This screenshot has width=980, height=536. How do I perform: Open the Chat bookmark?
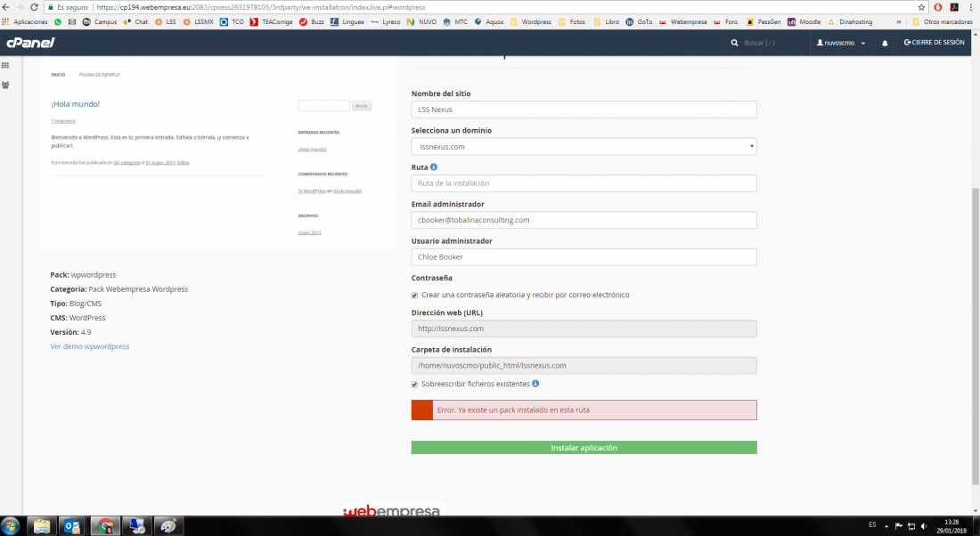tap(135, 22)
